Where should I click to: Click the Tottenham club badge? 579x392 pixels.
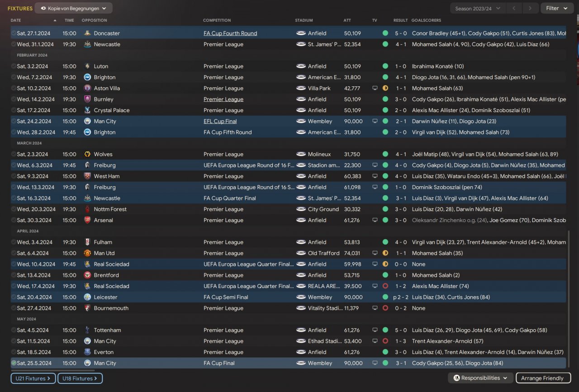[87, 330]
